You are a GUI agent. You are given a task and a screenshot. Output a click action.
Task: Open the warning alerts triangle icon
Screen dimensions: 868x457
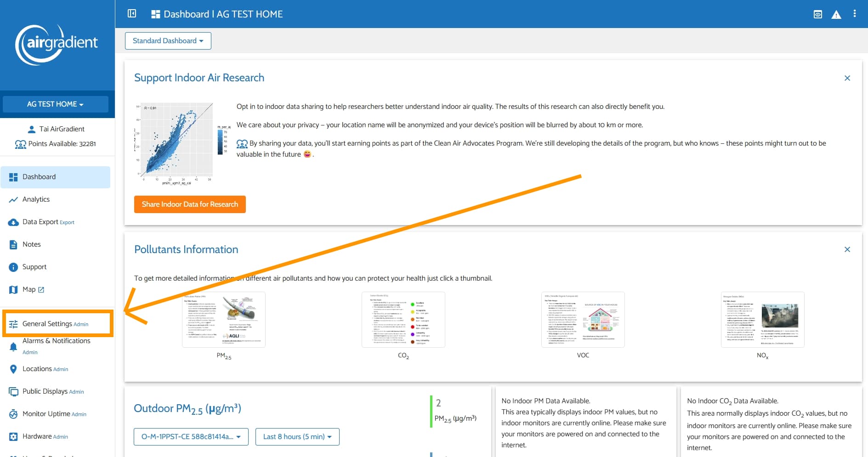click(x=836, y=14)
